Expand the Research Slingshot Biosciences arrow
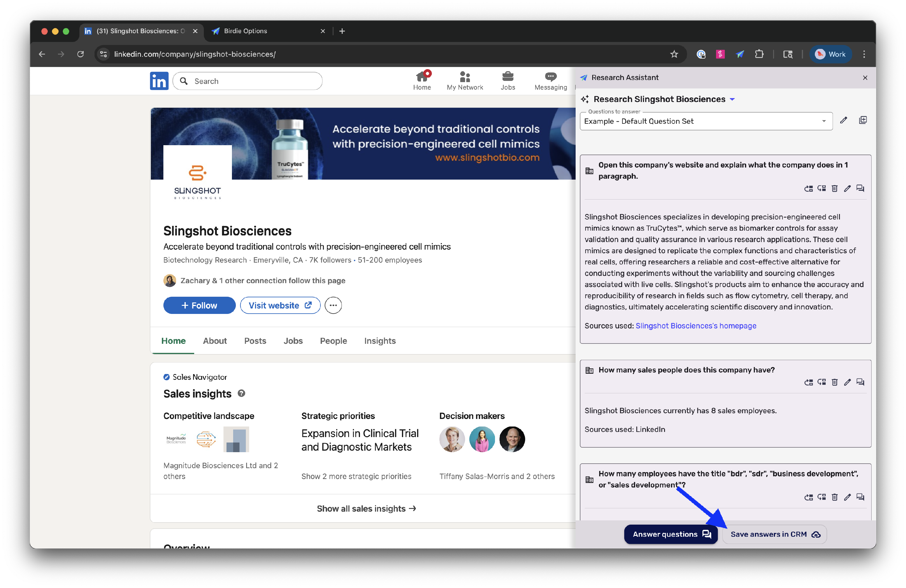Image resolution: width=906 pixels, height=588 pixels. click(x=732, y=100)
